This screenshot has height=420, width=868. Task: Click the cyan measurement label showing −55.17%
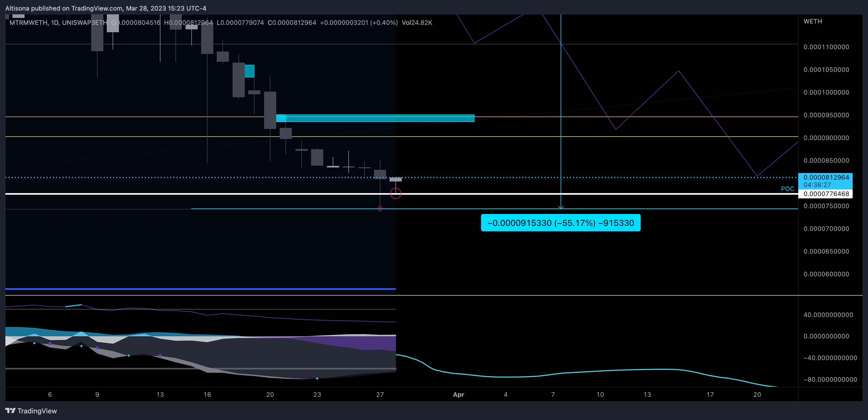561,223
